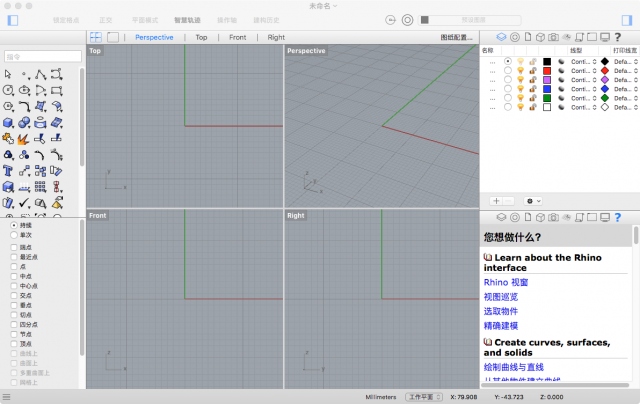Pick the Ellipse drawing tool
640x404 pixels.
click(x=24, y=90)
